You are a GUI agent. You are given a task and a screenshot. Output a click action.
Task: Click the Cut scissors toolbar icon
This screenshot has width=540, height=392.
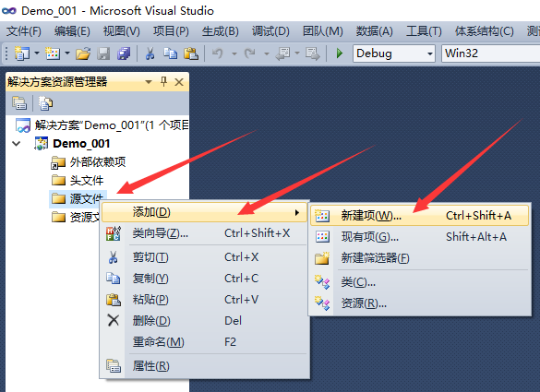point(150,53)
